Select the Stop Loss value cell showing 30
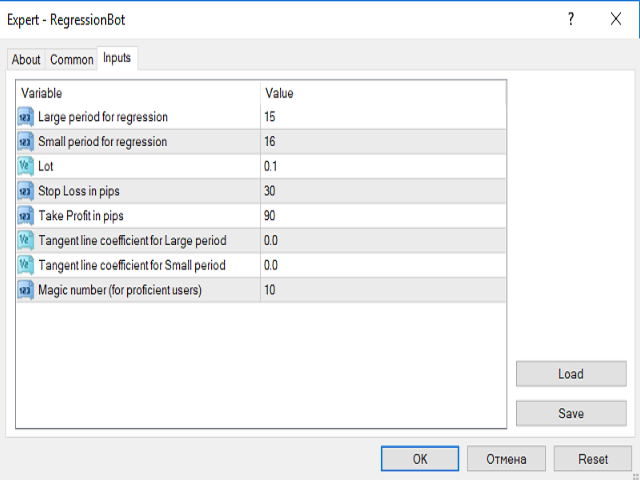 (383, 191)
